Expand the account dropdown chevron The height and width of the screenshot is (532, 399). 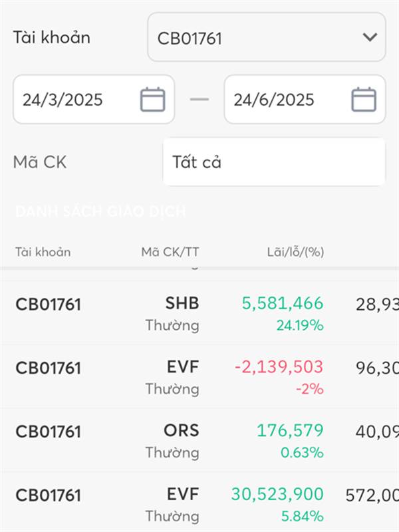370,37
